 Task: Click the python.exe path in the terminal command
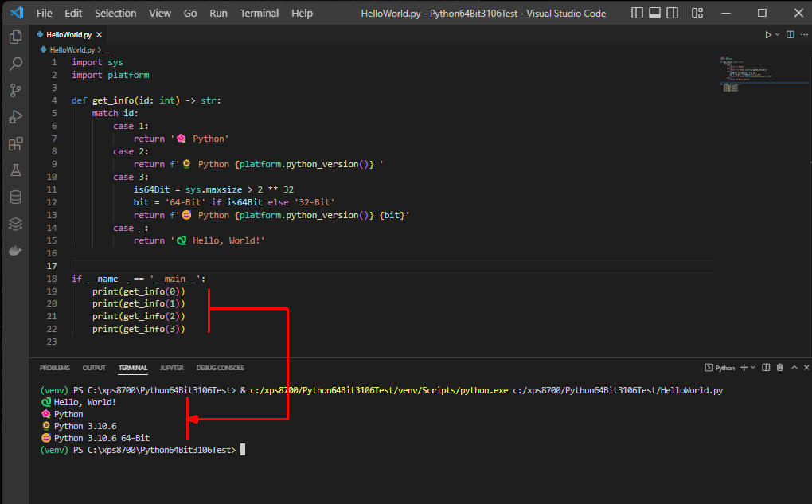click(379, 390)
